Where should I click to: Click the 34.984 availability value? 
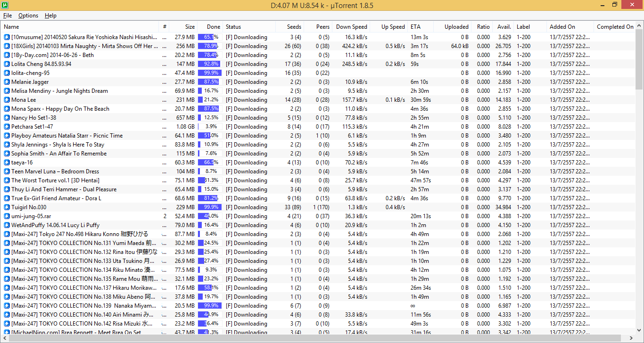pyautogui.click(x=503, y=207)
